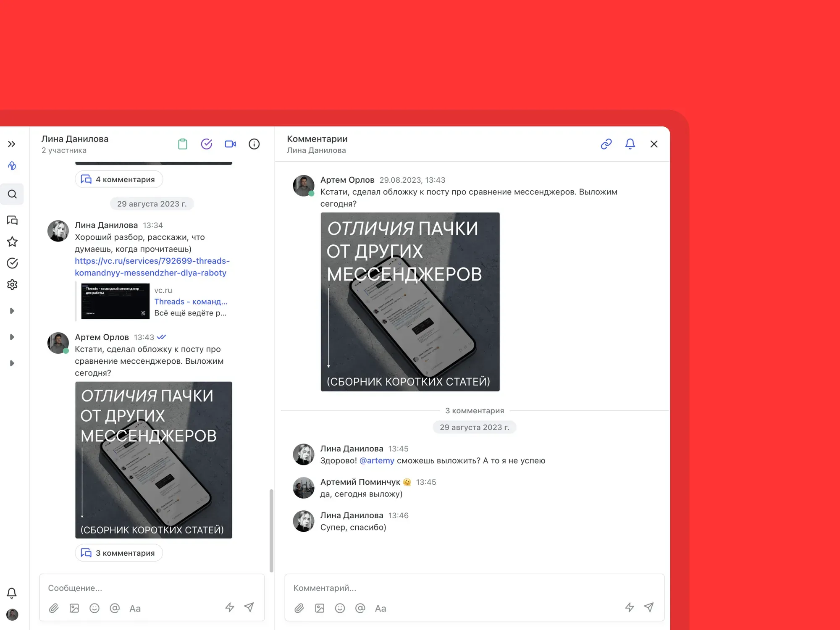Open tasks checkmark icon in sidebar
Viewport: 840px width, 630px height.
coord(12,263)
